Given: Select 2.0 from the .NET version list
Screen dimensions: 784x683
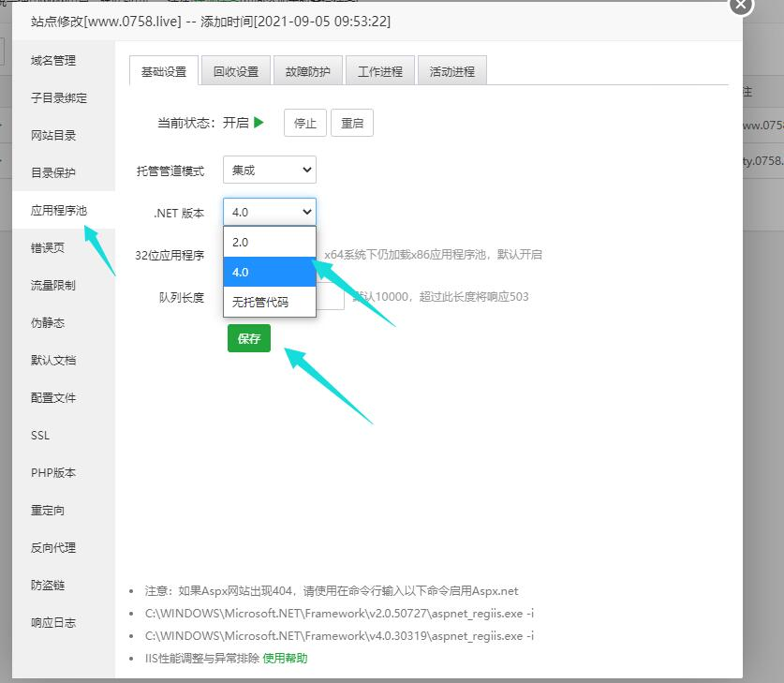Looking at the screenshot, I should (270, 242).
